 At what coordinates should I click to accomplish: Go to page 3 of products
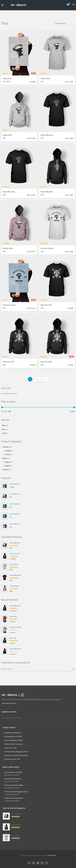(40, 379)
